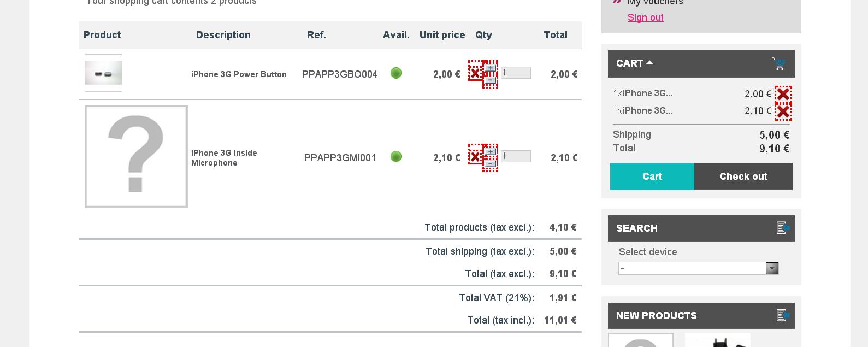Click the teal Cart button
This screenshot has height=347, width=868.
652,177
